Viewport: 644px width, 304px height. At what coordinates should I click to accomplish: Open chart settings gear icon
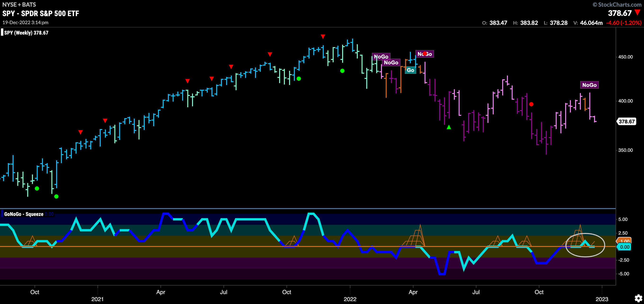tap(638, 298)
